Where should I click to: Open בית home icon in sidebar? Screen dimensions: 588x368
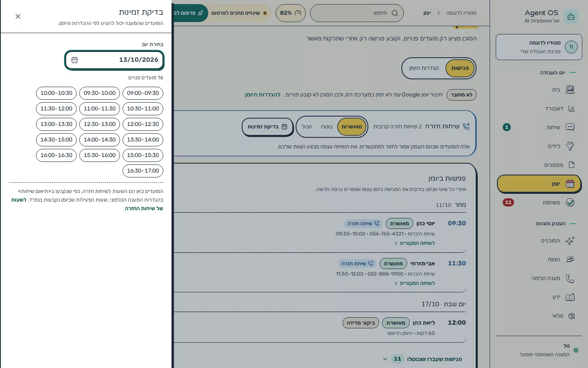[x=570, y=90]
